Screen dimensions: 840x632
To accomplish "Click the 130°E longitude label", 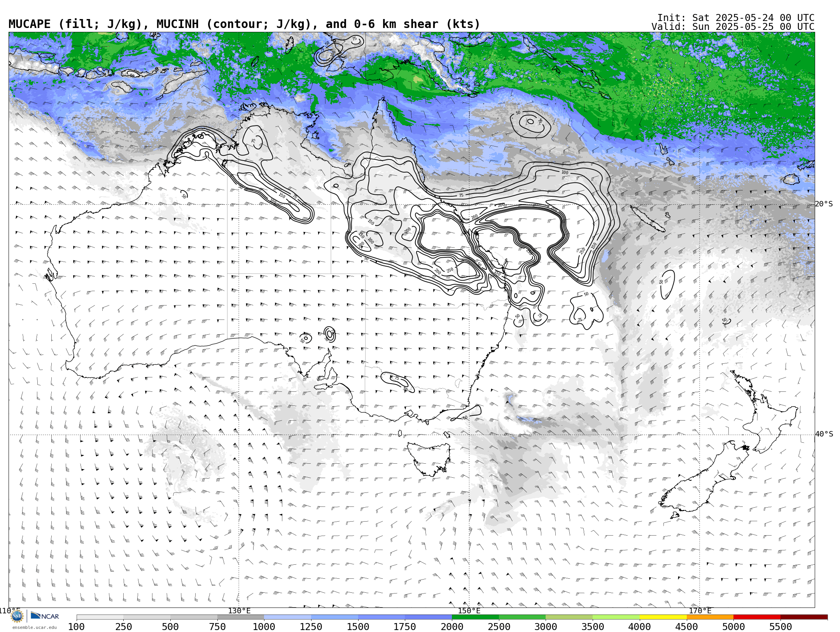I will (x=239, y=611).
